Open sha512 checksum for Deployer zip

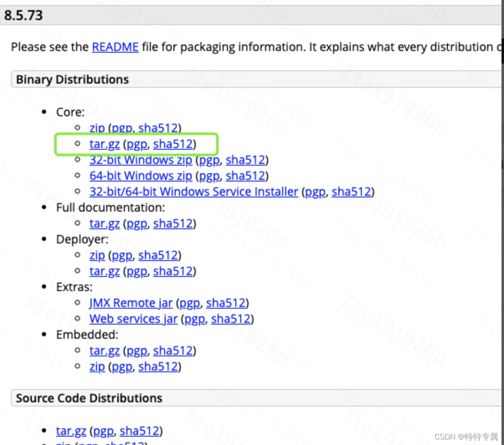coord(158,255)
